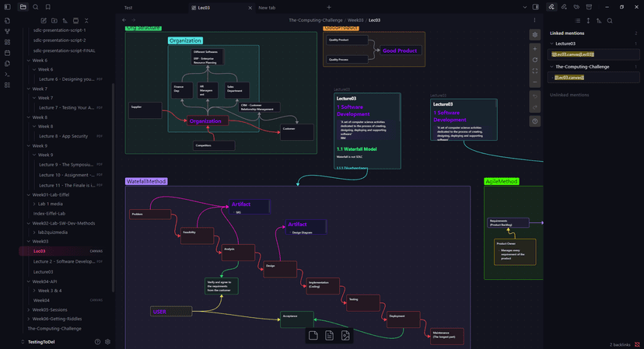Open the file explorer folder icon
Image resolution: width=644 pixels, height=349 pixels.
click(x=23, y=7)
